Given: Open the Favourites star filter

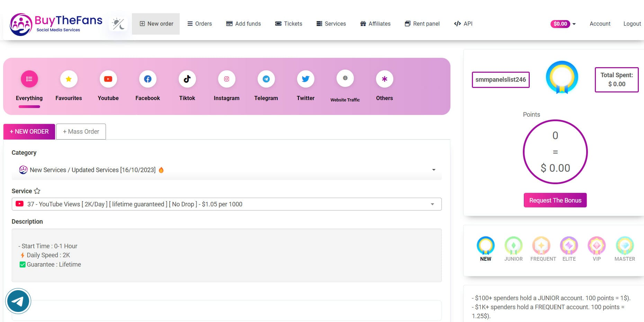Looking at the screenshot, I should click(69, 79).
